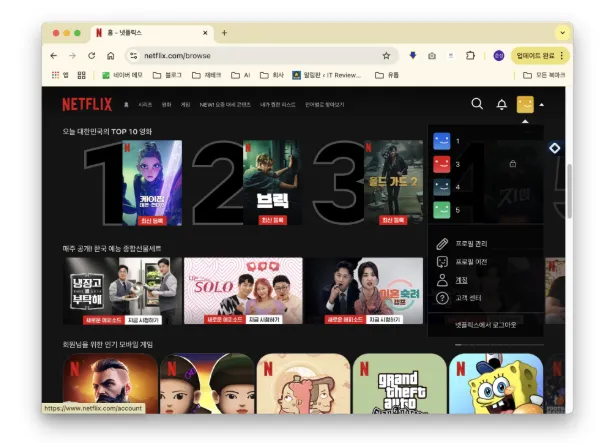Open 언어별로 찾아보기 nav item

[x=324, y=104]
